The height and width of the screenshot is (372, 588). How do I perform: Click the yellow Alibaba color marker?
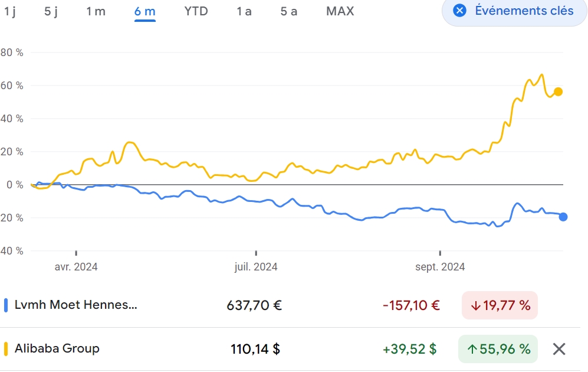6,348
